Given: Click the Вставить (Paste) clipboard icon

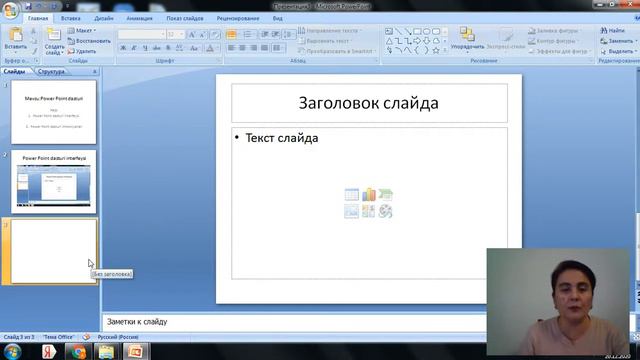Looking at the screenshot, I should (16, 35).
